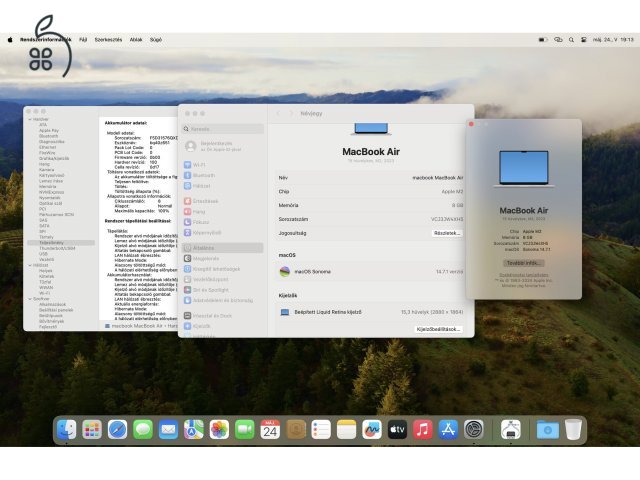Screen dimensions: 640x480
Task: Open the Calendar icon showing 24
Action: (270, 429)
